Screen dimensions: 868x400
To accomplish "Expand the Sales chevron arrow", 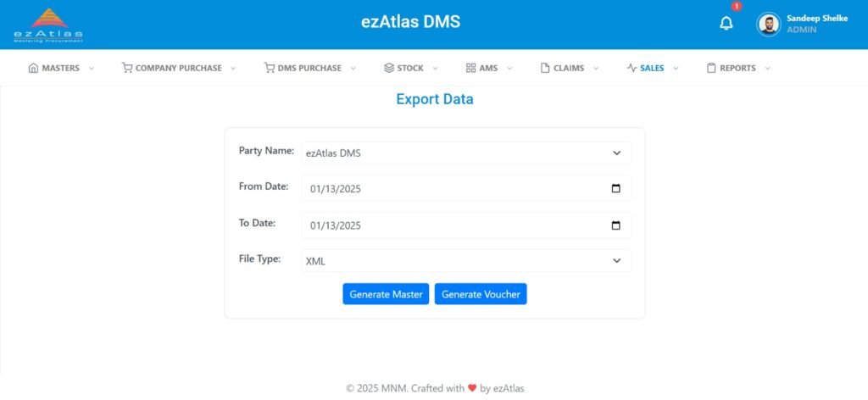I will click(x=676, y=69).
